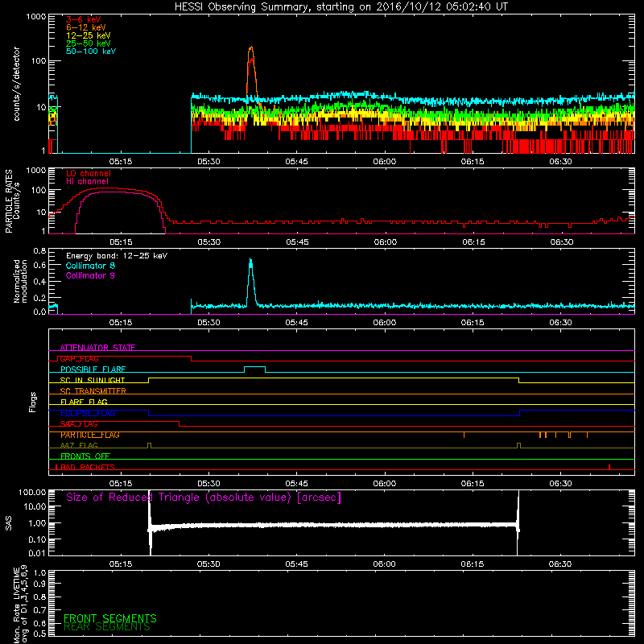Screen dimensions: 644x644
Task: Click the ECLIPSE_FLAG label
Action: click(x=88, y=413)
